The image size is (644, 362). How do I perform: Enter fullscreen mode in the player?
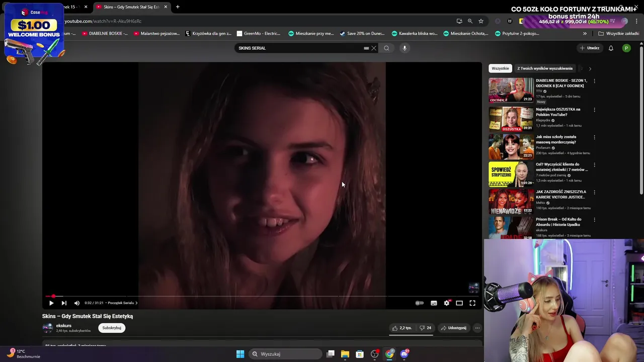pos(472,303)
